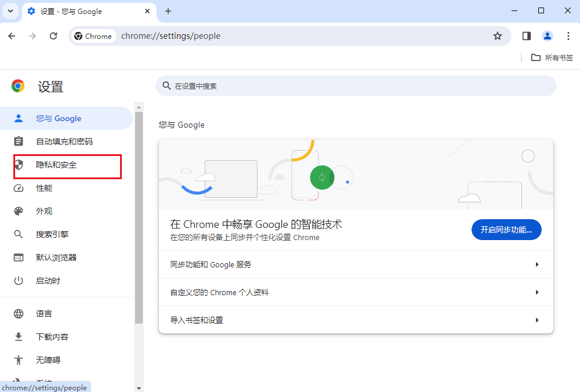Focus the 在设置中搜索 search field

356,86
